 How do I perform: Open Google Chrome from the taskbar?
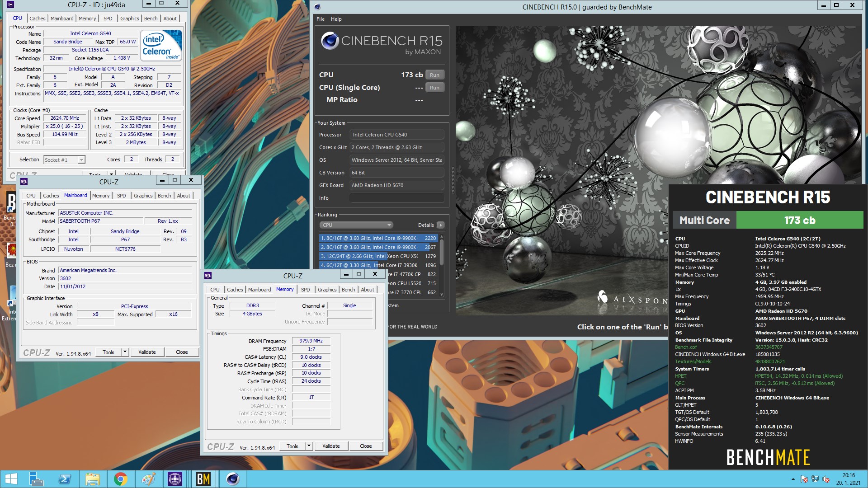120,479
